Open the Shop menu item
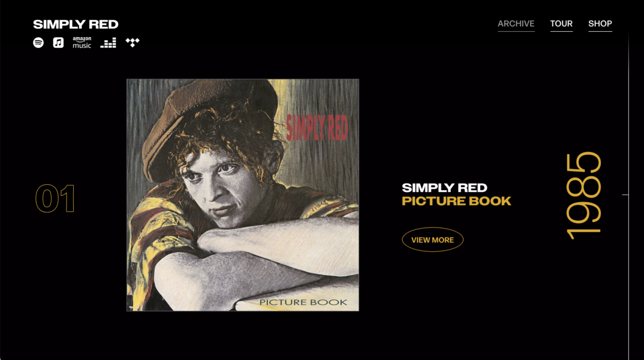 point(600,24)
